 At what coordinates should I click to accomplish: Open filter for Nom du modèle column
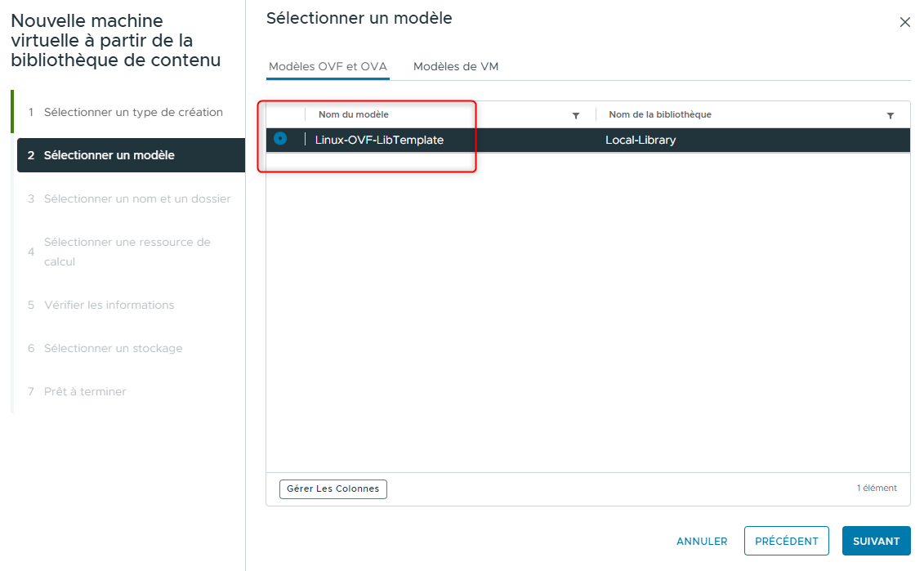(576, 116)
